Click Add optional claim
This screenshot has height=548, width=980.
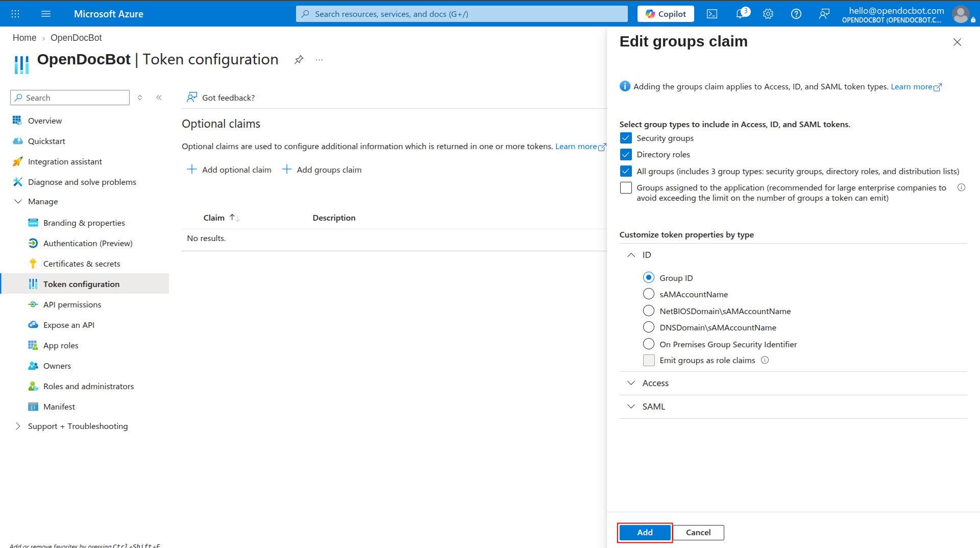229,170
